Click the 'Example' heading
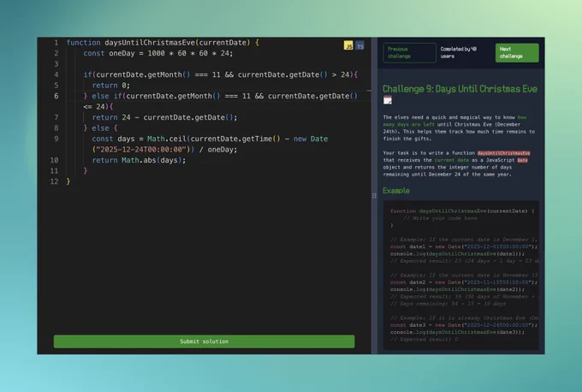The height and width of the screenshot is (392, 582). pos(396,191)
